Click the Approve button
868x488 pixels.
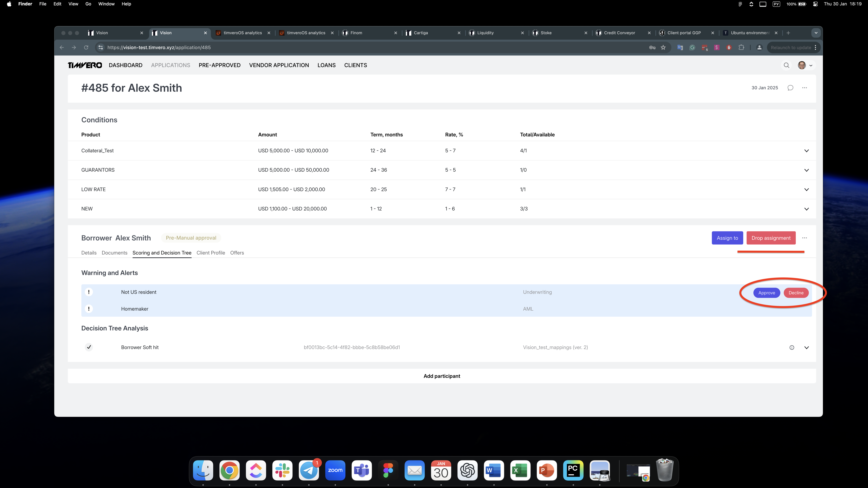point(767,293)
